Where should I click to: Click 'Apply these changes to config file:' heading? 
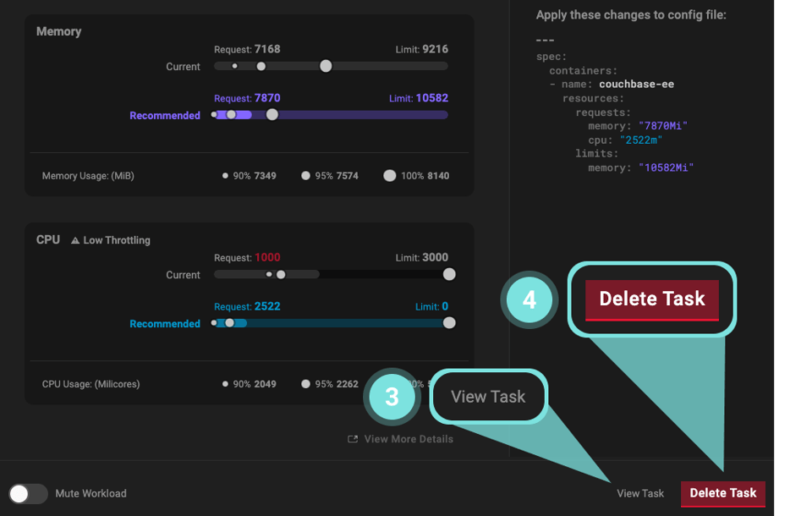631,15
